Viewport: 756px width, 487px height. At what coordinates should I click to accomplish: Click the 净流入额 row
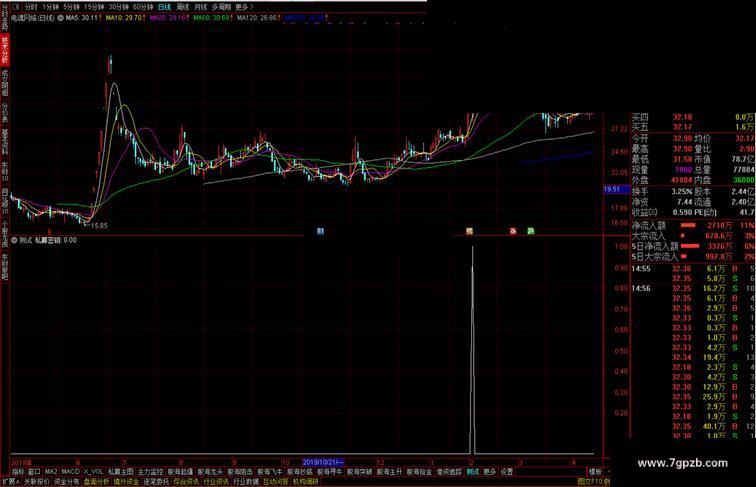point(693,225)
